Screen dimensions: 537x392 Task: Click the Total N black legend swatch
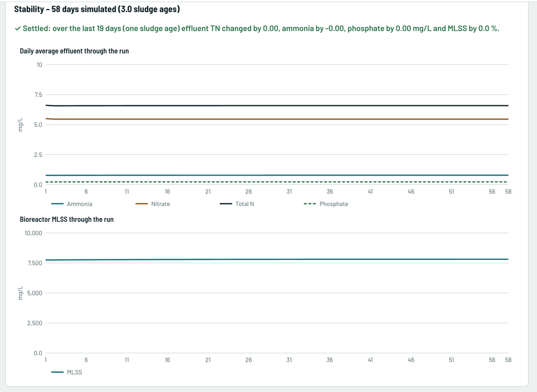(x=225, y=204)
